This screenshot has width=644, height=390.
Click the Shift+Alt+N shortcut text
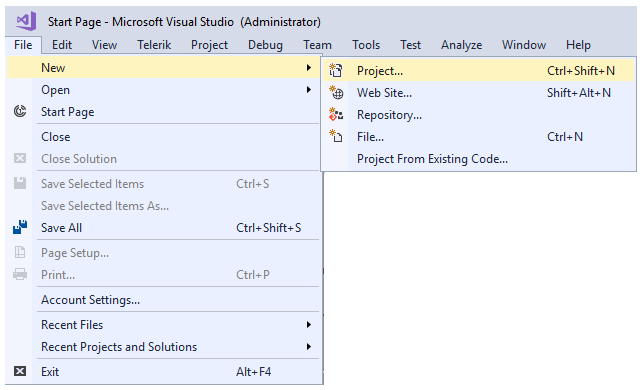point(579,93)
